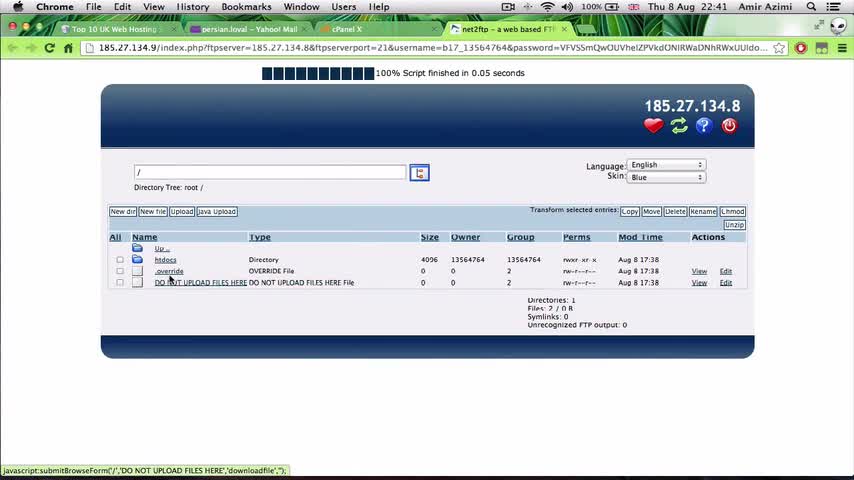Click View link for .override row
The image size is (854, 480).
(x=699, y=271)
